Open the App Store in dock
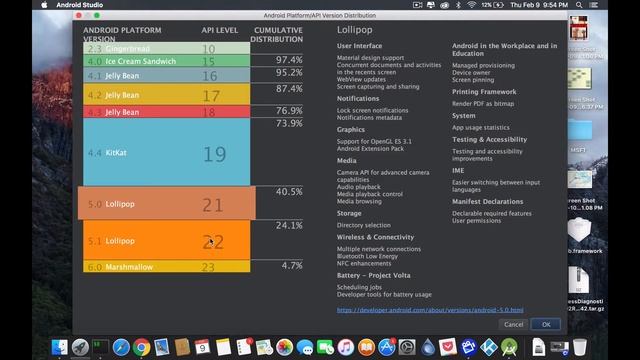 click(387, 347)
